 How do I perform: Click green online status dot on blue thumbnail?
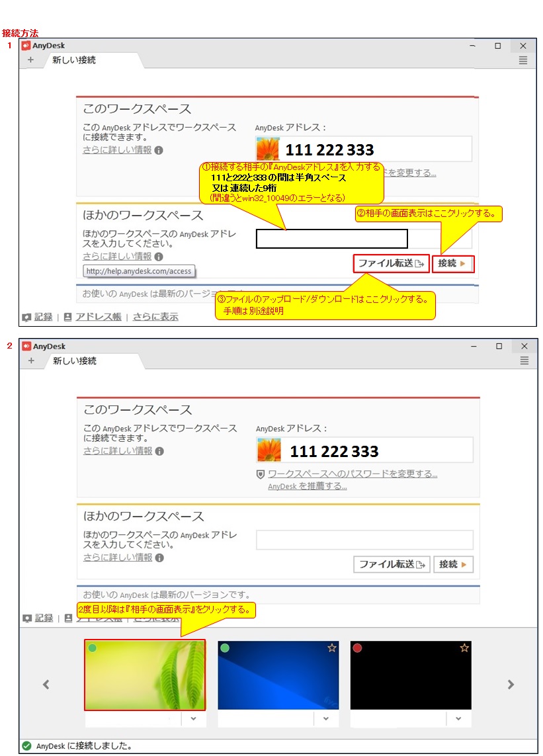coord(225,648)
